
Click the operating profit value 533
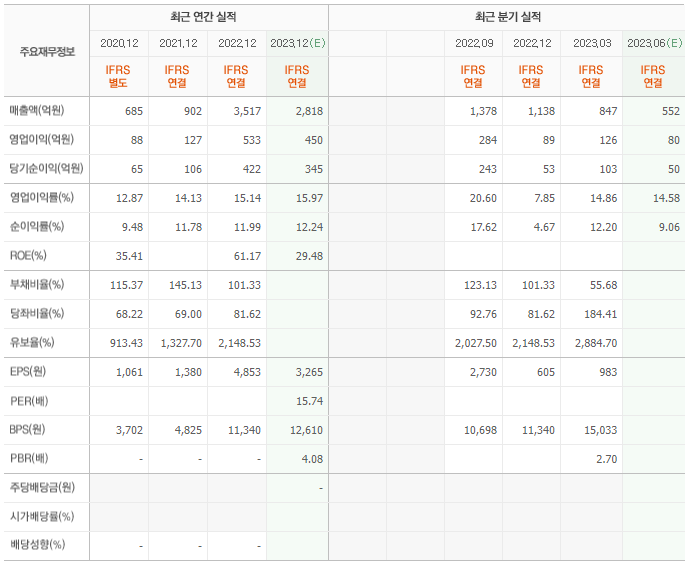coord(252,140)
